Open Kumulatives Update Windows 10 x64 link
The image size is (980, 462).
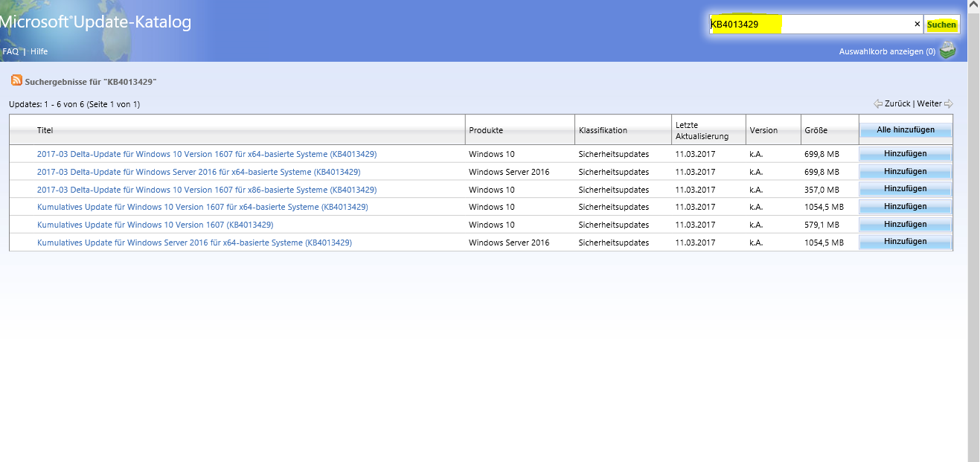(202, 207)
